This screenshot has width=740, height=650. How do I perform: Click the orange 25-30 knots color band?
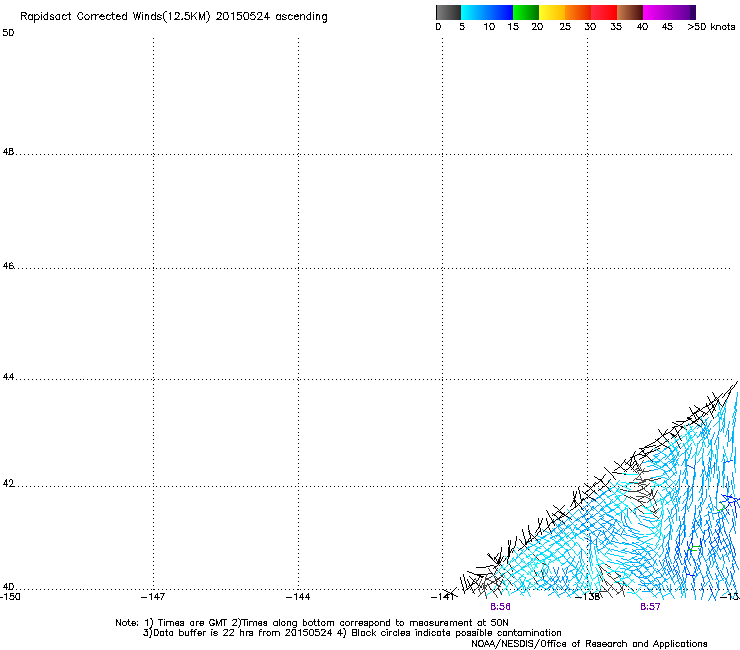click(x=578, y=12)
